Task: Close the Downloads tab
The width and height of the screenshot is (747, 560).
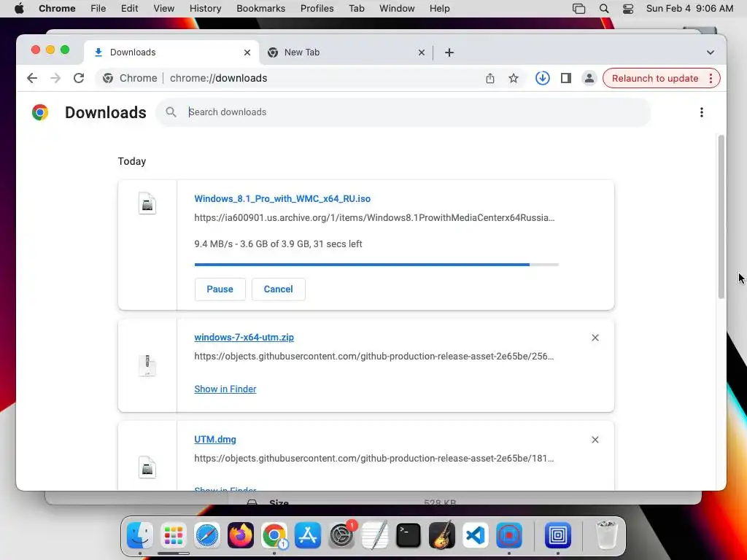Action: (x=247, y=52)
